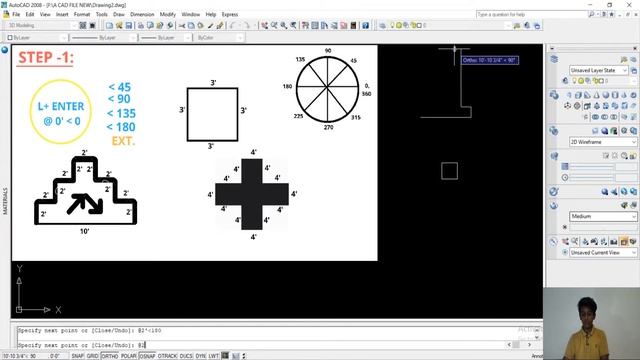The image size is (640, 360).
Task: Open the Tool Palettes window icon
Action: pos(324,25)
